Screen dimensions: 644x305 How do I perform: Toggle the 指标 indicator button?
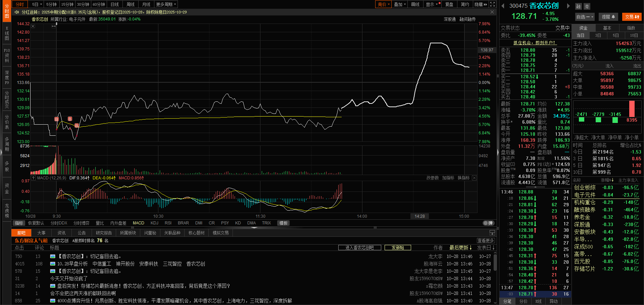coord(19,223)
